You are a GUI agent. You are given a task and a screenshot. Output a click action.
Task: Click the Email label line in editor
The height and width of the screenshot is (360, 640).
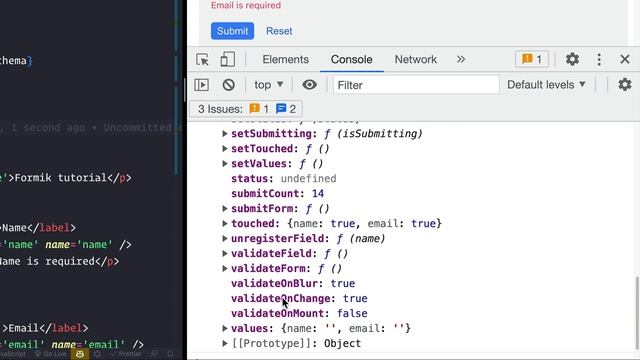(44, 328)
